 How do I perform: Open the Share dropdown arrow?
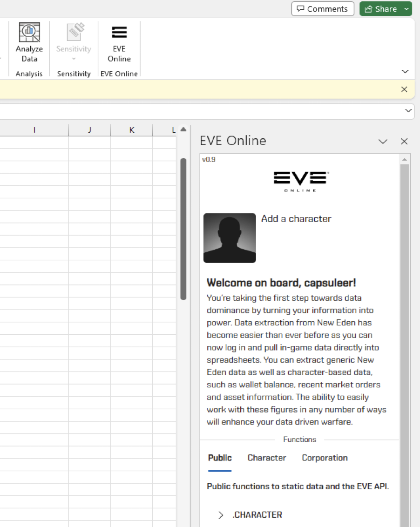pos(407,9)
